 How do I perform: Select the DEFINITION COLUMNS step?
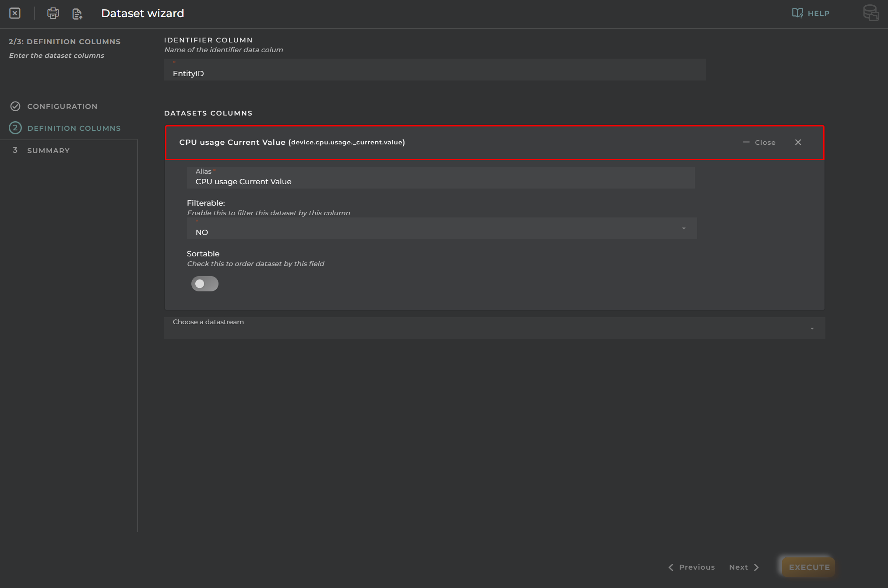(74, 128)
